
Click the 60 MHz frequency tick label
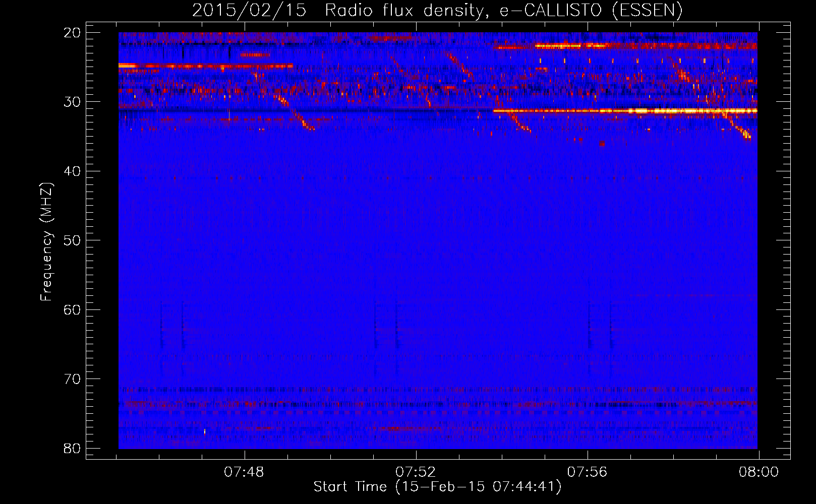pos(72,309)
